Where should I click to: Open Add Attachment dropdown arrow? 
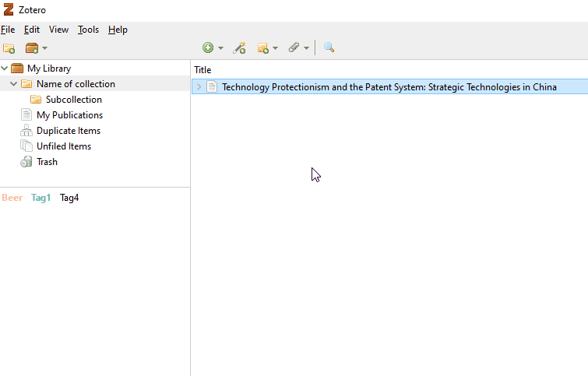306,48
